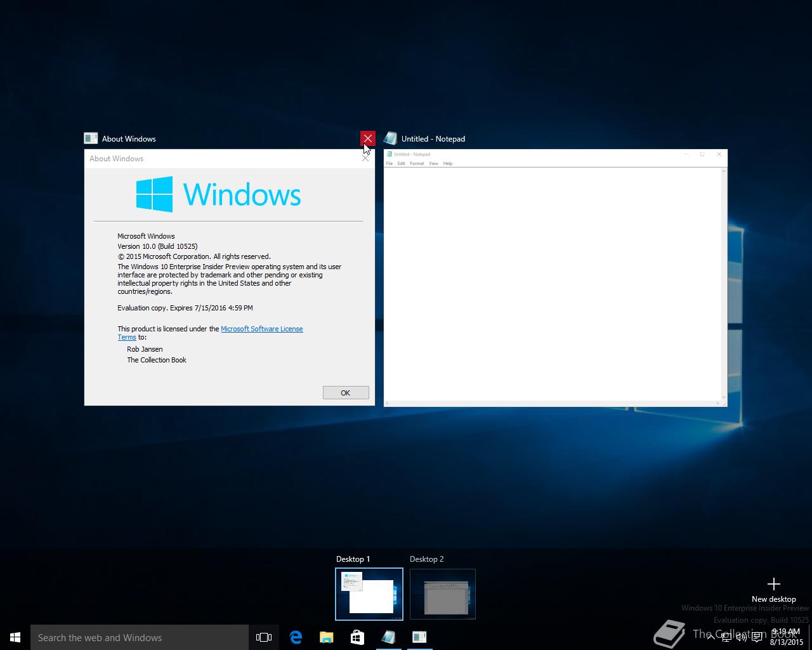Toggle the Task View taskbar button
Screen dimensions: 812x650
[264, 637]
